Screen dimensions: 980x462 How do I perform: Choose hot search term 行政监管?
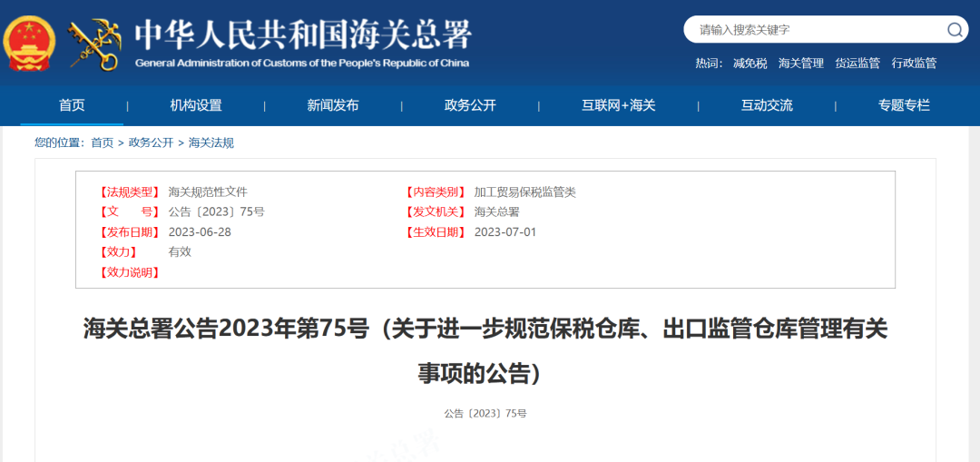pyautogui.click(x=914, y=64)
